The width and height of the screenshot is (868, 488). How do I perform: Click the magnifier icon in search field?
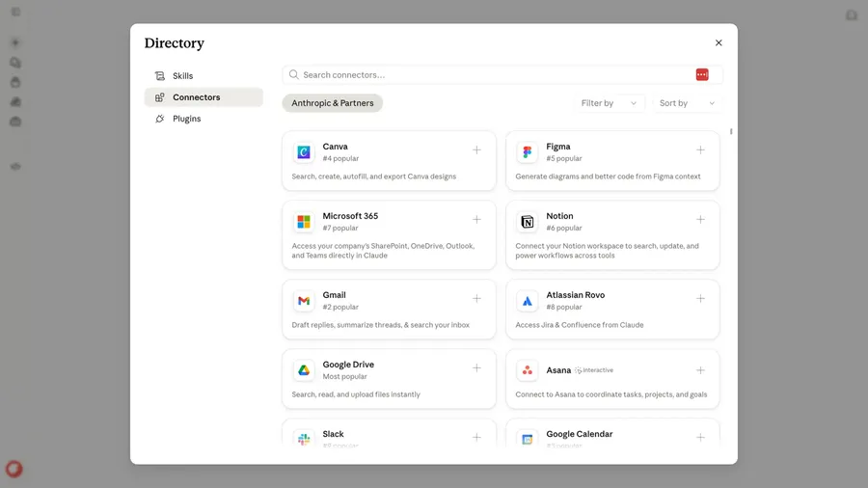[294, 74]
